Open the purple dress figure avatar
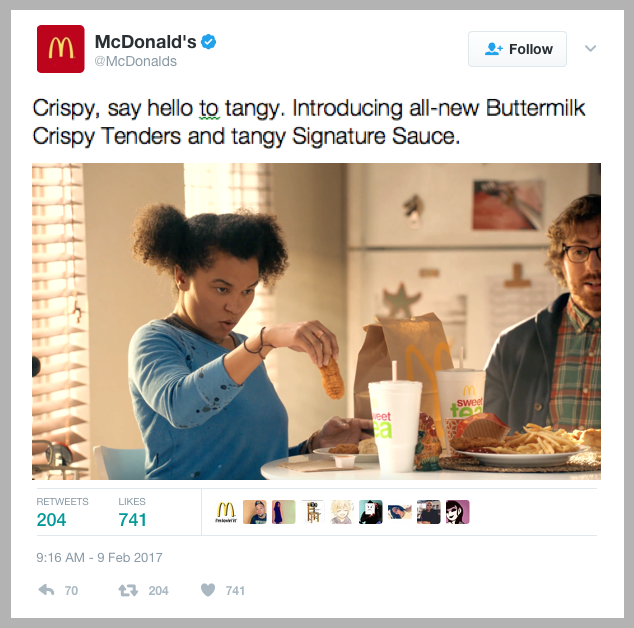 (x=283, y=512)
